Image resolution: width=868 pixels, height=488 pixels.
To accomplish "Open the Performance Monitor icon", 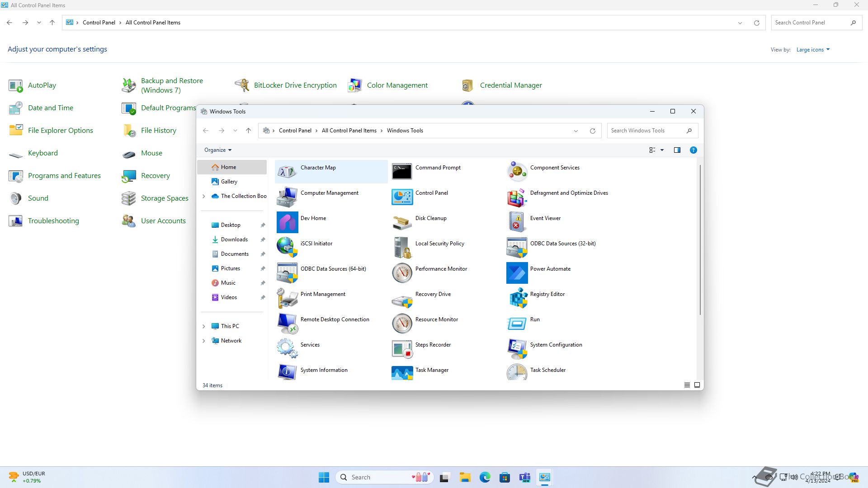I will pos(402,273).
